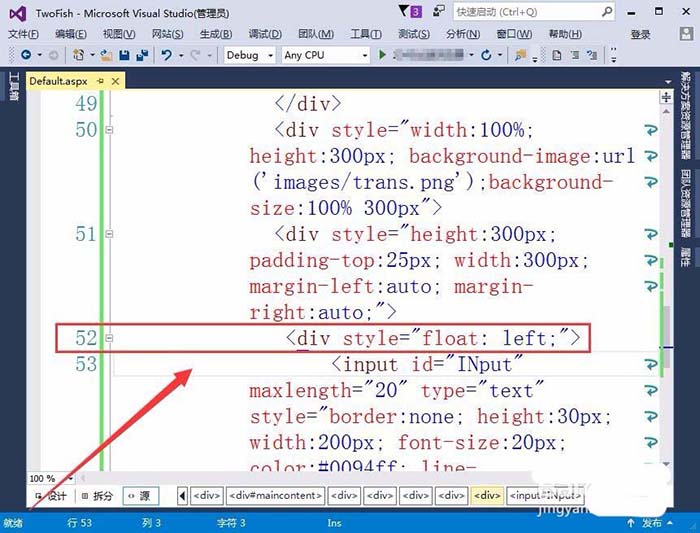This screenshot has height=533, width=700.
Task: Click the document icon right of Find in Files
Action: (x=556, y=55)
